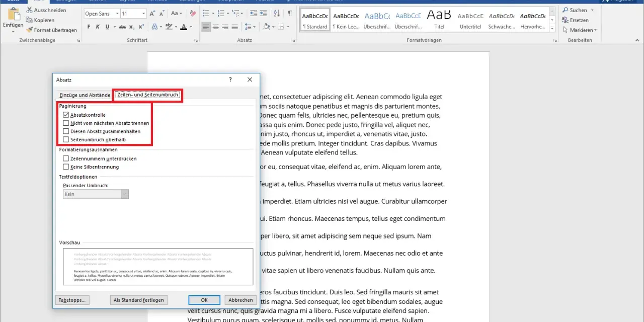Screen dimensions: 644x322
Task: Expand the styles gallery more arrow
Action: click(x=552, y=29)
